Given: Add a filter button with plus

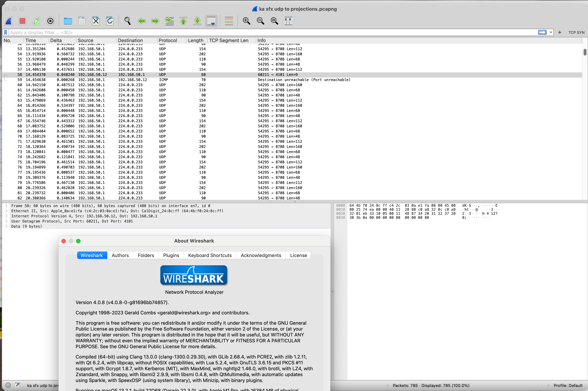Looking at the screenshot, I should 560,32.
